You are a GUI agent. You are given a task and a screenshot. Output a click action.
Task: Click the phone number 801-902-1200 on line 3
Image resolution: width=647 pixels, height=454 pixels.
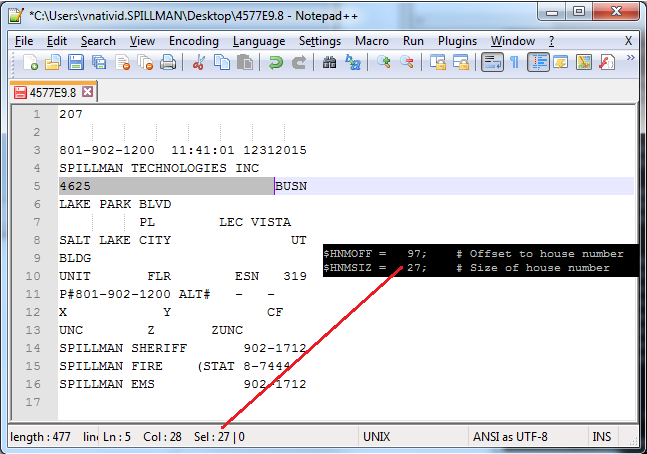click(x=106, y=150)
